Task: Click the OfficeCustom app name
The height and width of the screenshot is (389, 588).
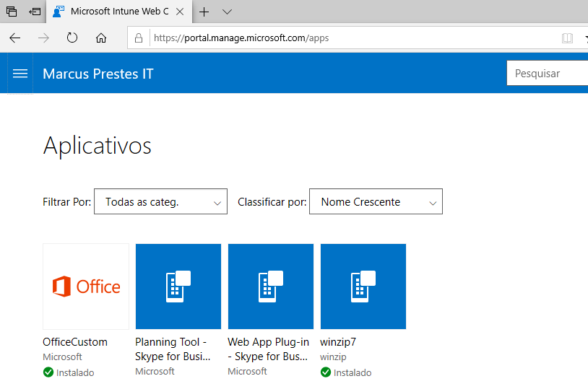Action: [75, 342]
